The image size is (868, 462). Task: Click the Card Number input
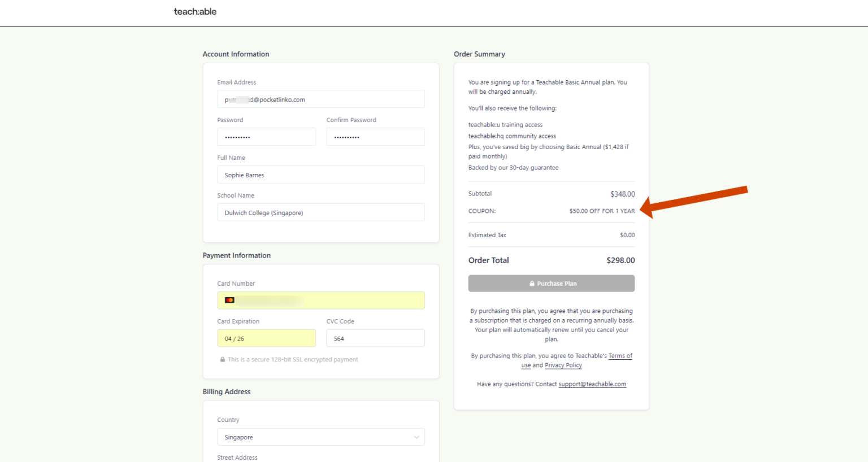321,300
